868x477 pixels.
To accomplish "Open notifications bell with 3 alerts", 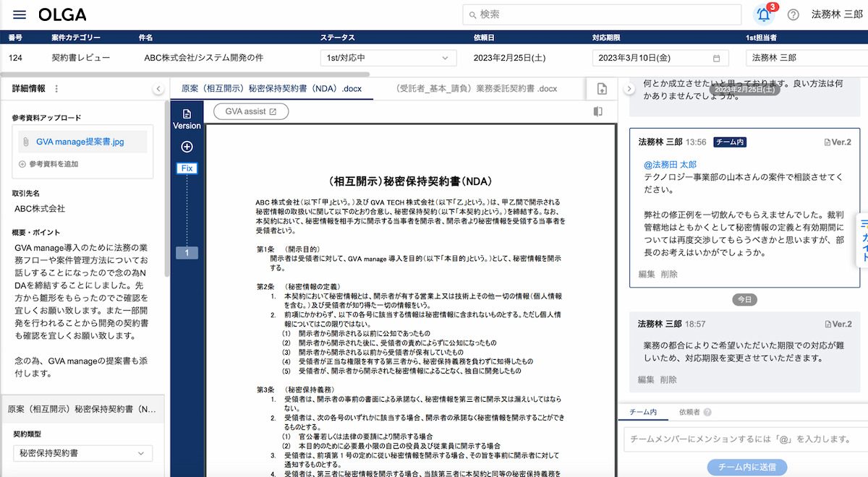I will pos(765,14).
